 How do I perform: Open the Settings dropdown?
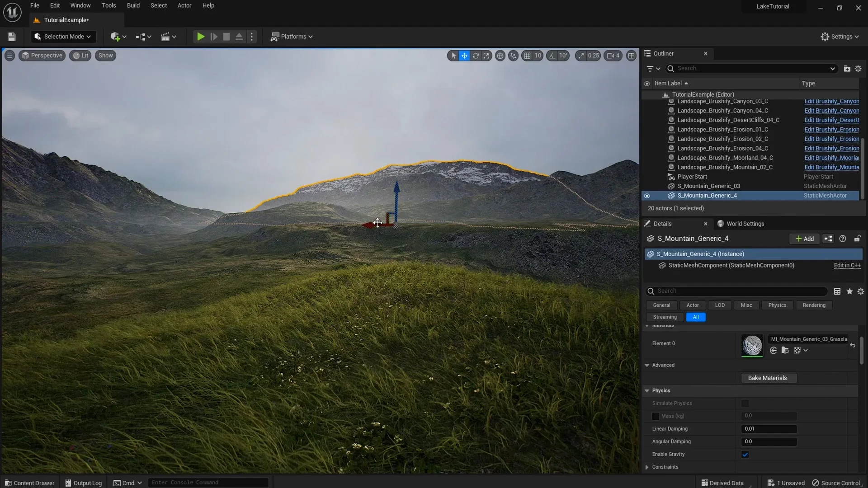click(840, 37)
